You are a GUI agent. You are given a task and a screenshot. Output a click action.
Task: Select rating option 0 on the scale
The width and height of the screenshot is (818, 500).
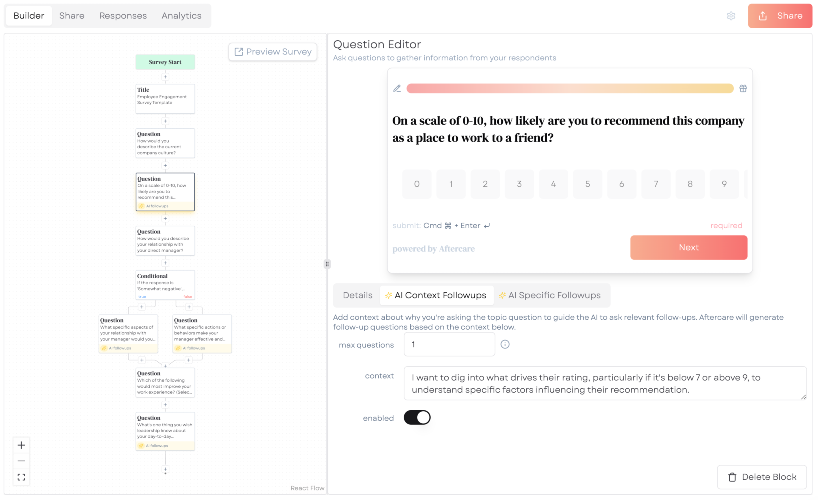click(417, 184)
